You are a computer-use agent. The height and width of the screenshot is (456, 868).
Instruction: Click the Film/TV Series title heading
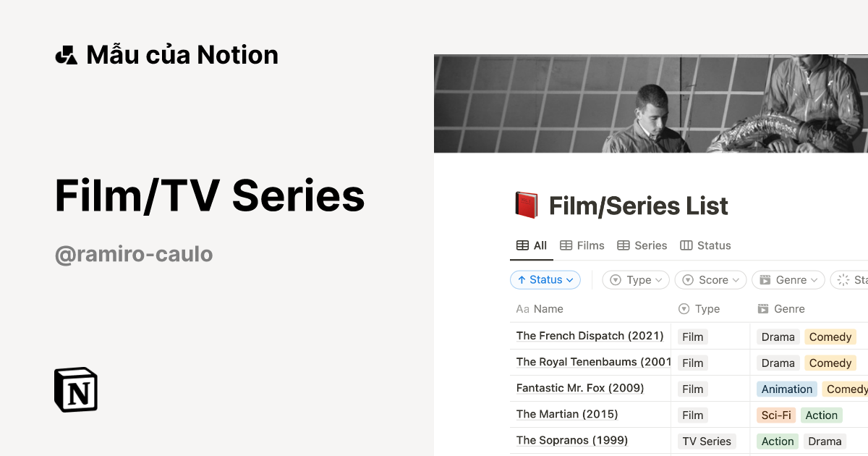209,195
